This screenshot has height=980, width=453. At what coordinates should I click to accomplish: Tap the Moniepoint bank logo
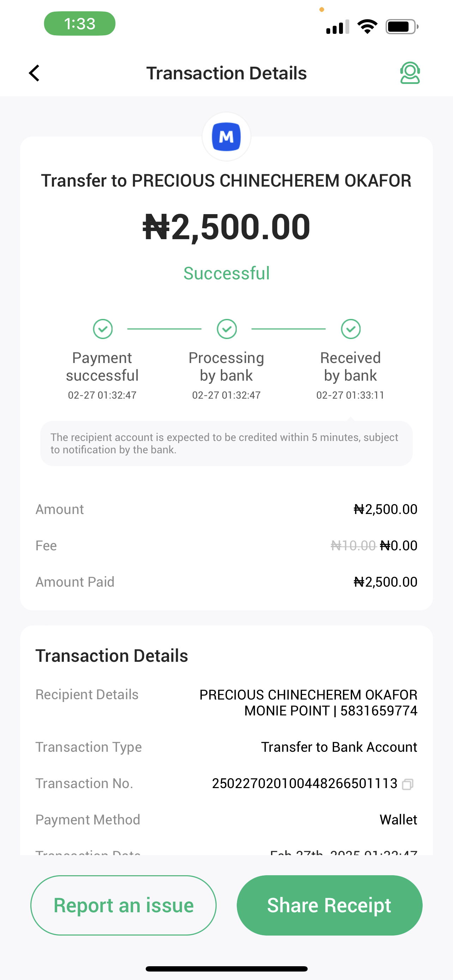pos(226,137)
